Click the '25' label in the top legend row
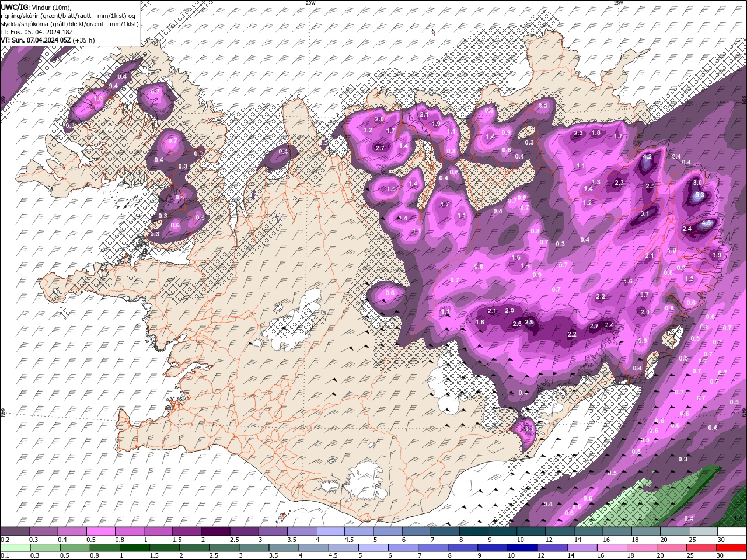Viewport: 747px width, 560px height. tap(692, 540)
